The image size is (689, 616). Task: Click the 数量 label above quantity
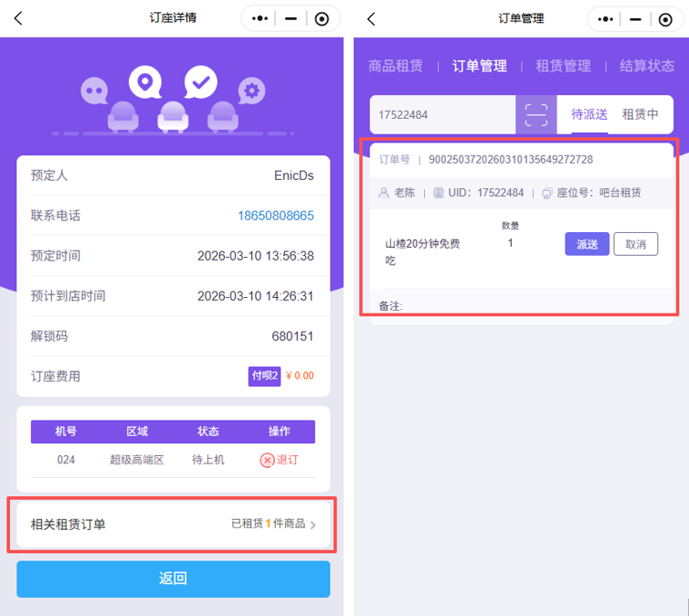click(510, 226)
